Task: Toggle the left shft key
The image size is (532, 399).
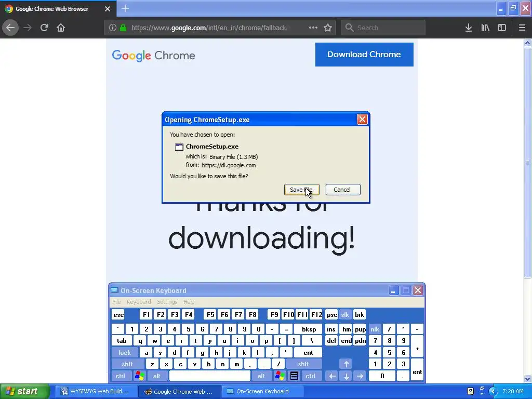Action: coord(127,364)
